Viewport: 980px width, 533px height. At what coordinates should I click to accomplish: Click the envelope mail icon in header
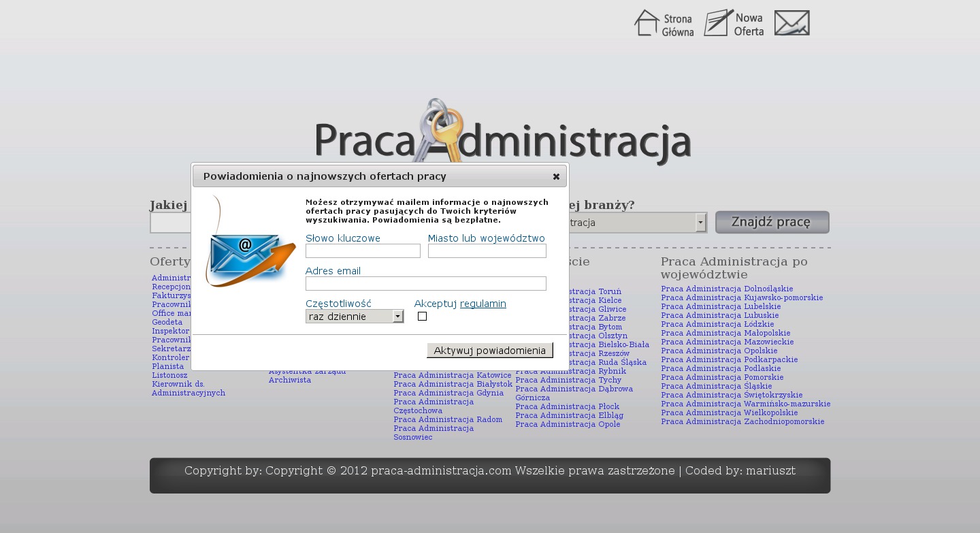(x=791, y=23)
